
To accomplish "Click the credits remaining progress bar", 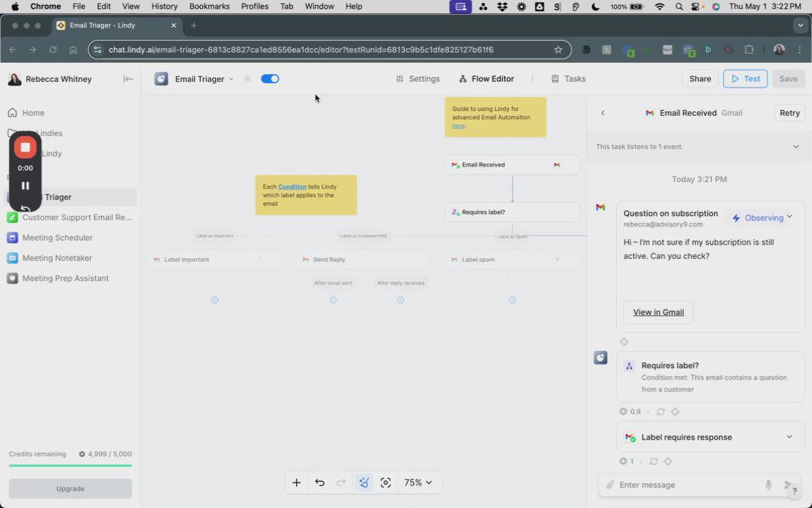I will click(x=70, y=466).
